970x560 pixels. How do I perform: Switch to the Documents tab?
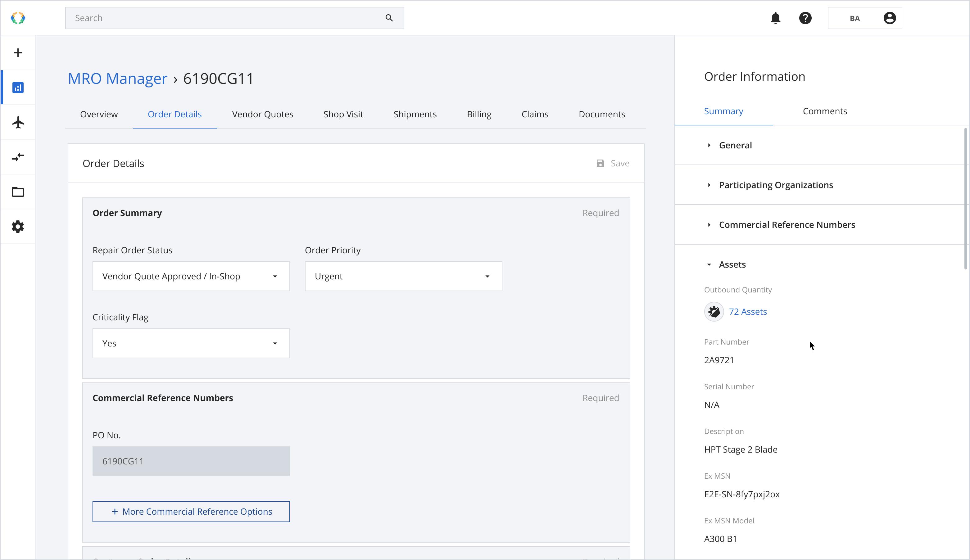(601, 114)
